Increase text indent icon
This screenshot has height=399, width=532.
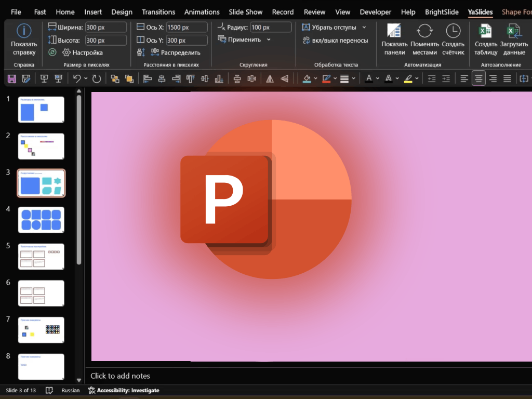coord(446,79)
